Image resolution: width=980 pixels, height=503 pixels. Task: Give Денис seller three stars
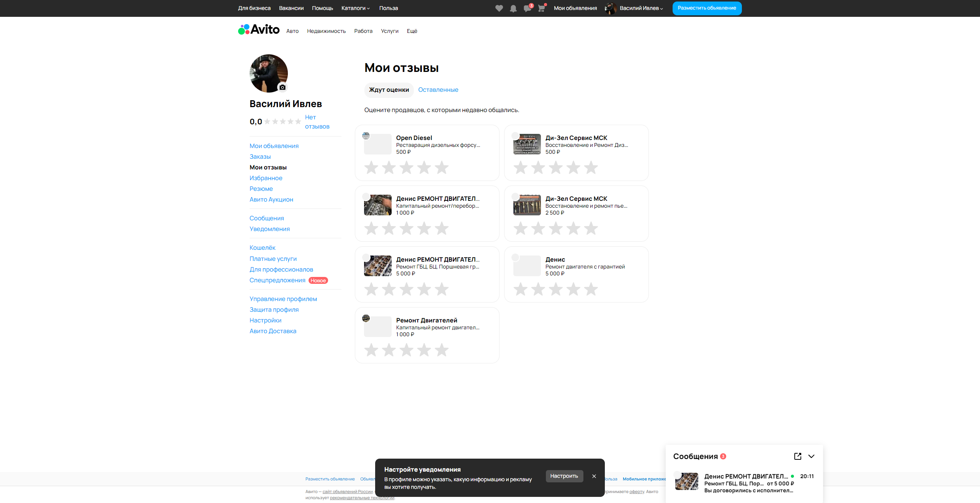555,289
